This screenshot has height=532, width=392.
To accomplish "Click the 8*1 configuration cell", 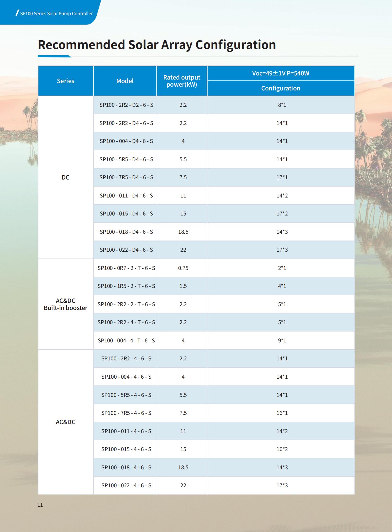I will tap(281, 105).
